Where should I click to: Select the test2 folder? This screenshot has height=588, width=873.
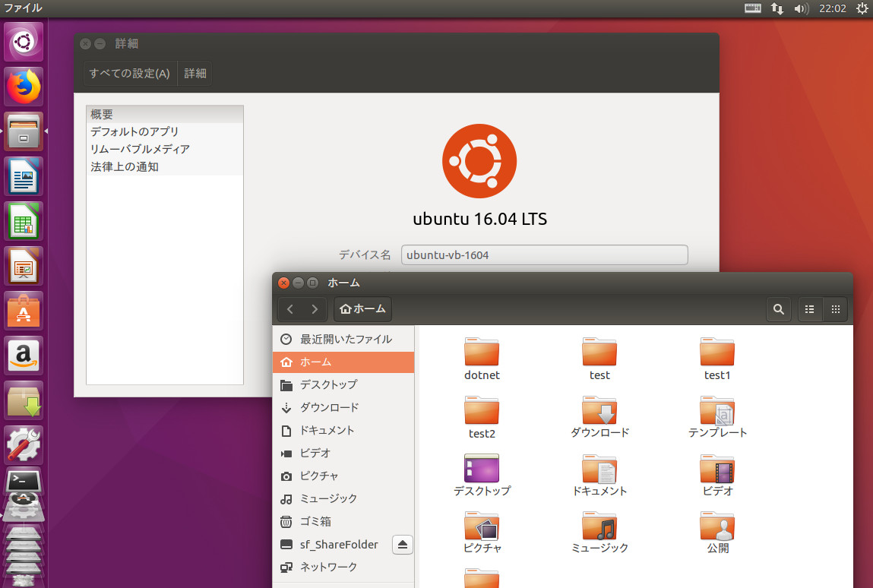coord(482,417)
